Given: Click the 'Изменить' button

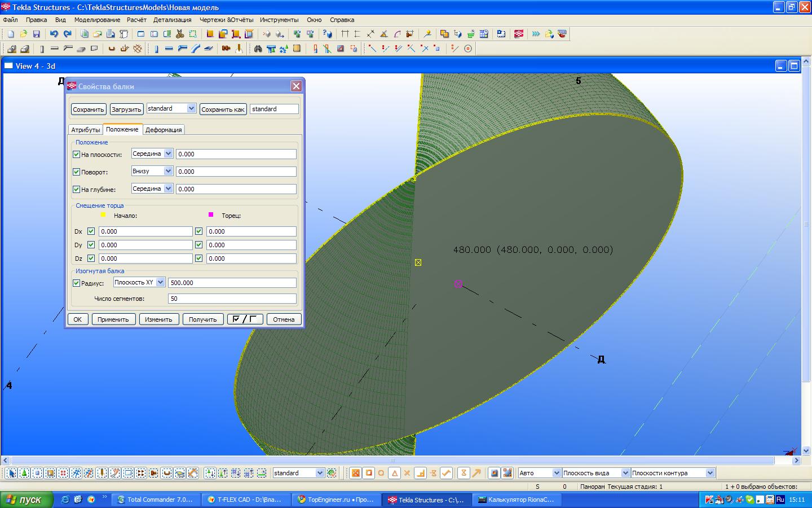Looking at the screenshot, I should (x=158, y=319).
